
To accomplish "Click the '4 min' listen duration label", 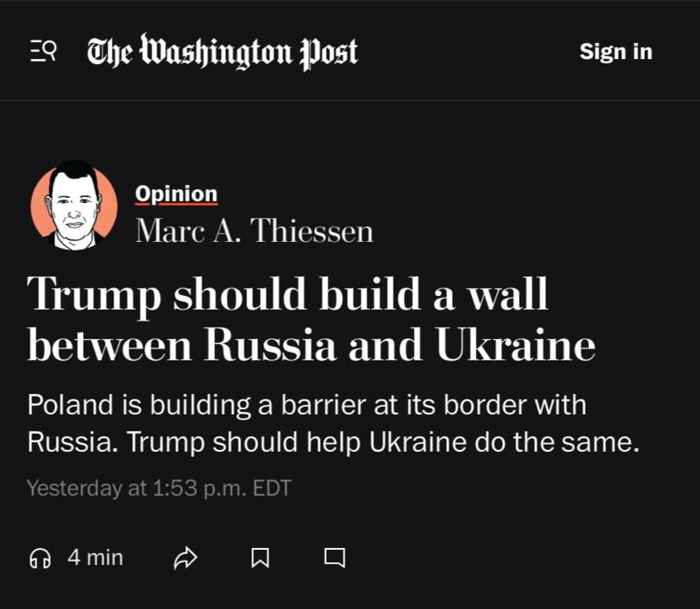I will click(95, 557).
